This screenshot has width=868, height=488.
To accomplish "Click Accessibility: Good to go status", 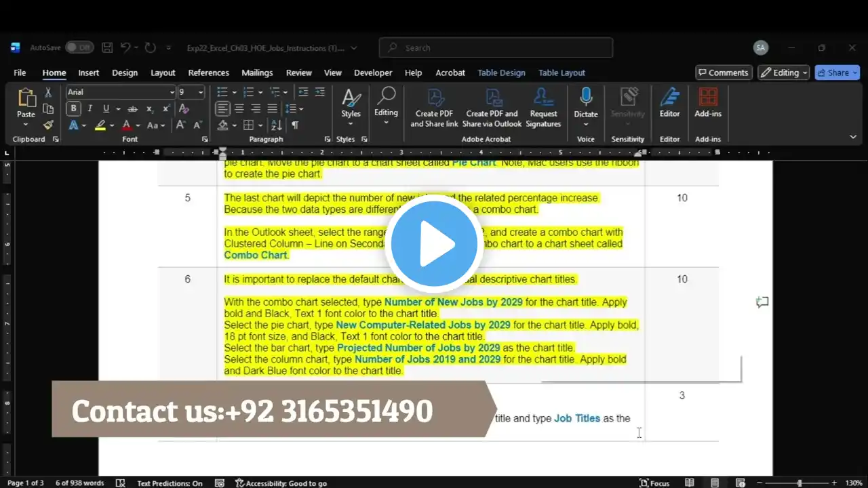I will point(281,483).
